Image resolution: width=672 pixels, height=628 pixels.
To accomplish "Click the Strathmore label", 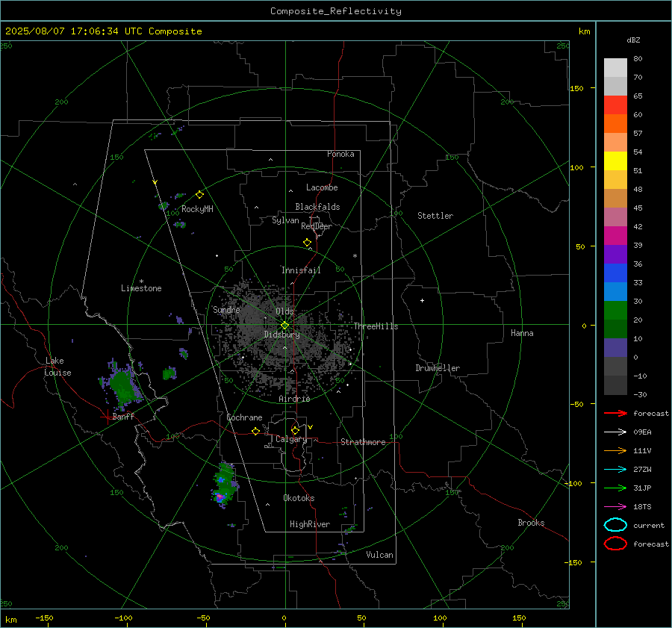I will (x=363, y=442).
